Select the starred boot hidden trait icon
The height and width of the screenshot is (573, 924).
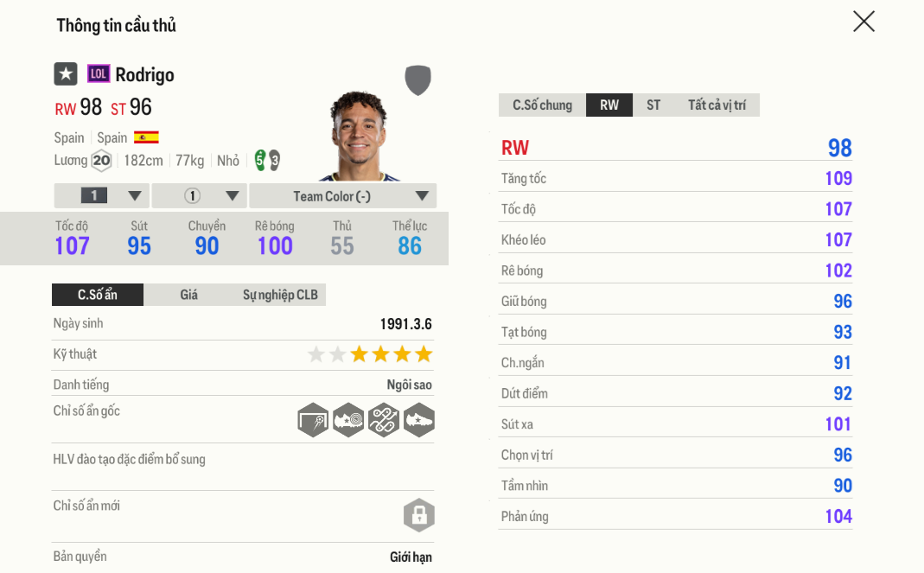[x=418, y=421]
